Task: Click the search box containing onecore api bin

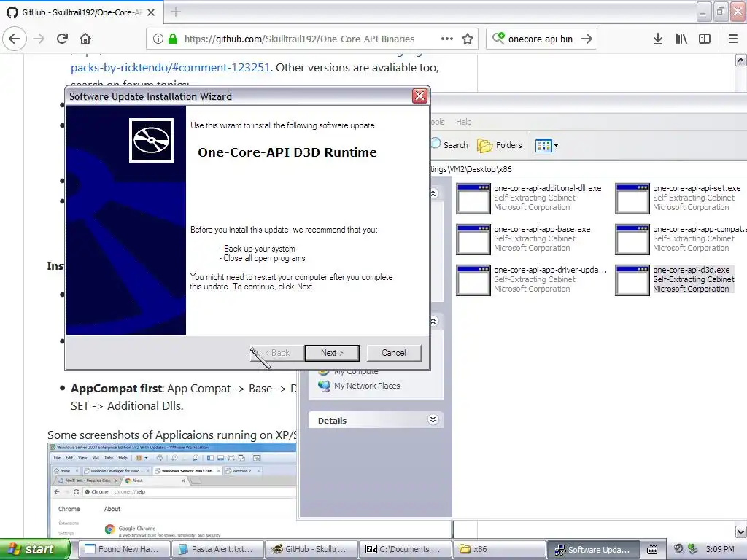Action: (541, 39)
